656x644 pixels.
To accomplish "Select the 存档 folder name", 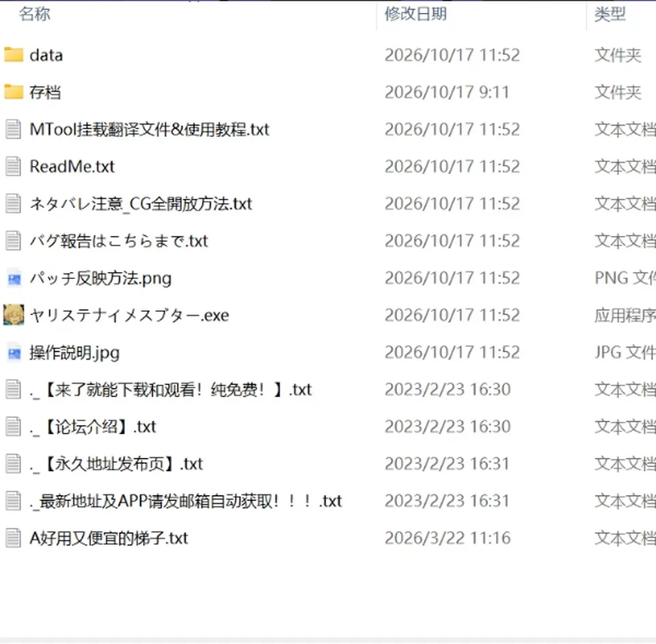I will coord(45,92).
